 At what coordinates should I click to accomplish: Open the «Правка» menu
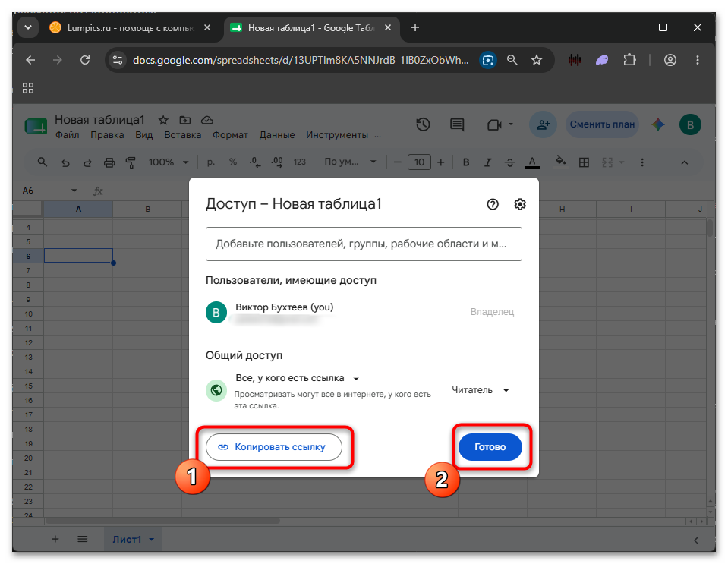point(107,135)
